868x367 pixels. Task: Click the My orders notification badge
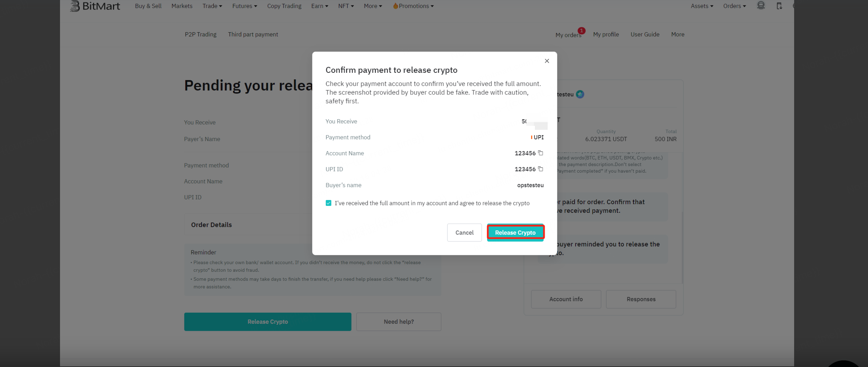[582, 31]
